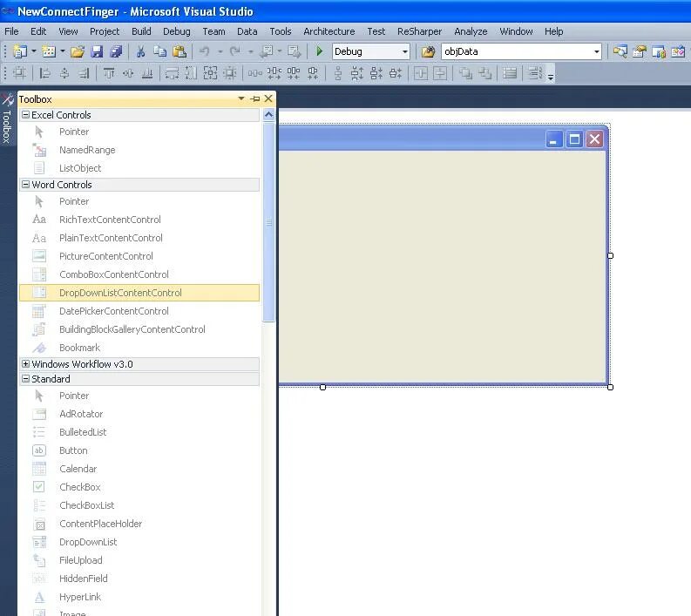Image resolution: width=691 pixels, height=616 pixels.
Task: Click the Align to Grid icon
Action: [19, 73]
